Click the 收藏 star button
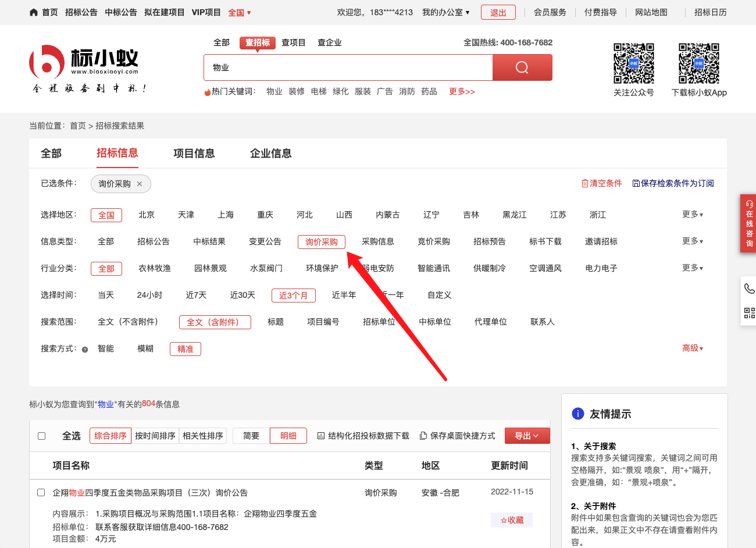Viewport: 756px width, 548px height. (x=512, y=520)
